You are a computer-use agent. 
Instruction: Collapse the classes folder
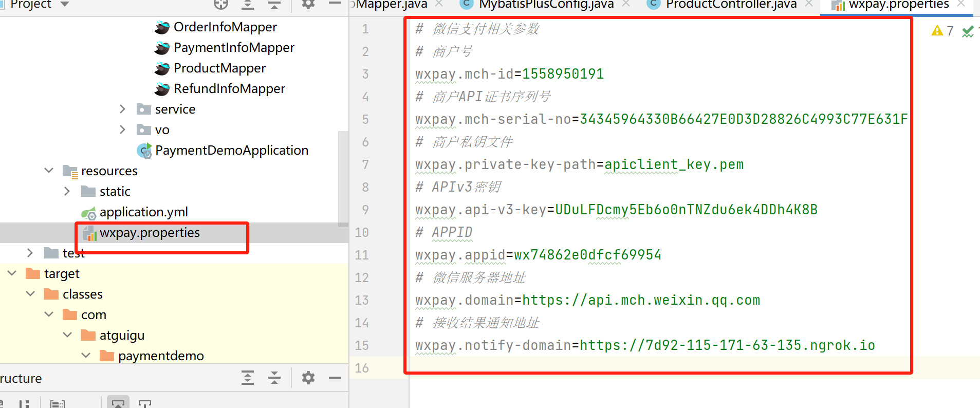(x=30, y=293)
